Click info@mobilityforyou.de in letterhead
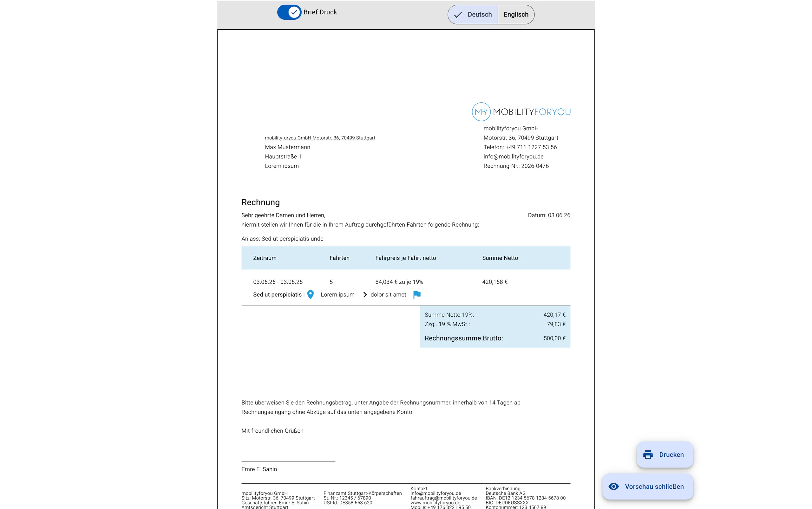 pyautogui.click(x=513, y=157)
